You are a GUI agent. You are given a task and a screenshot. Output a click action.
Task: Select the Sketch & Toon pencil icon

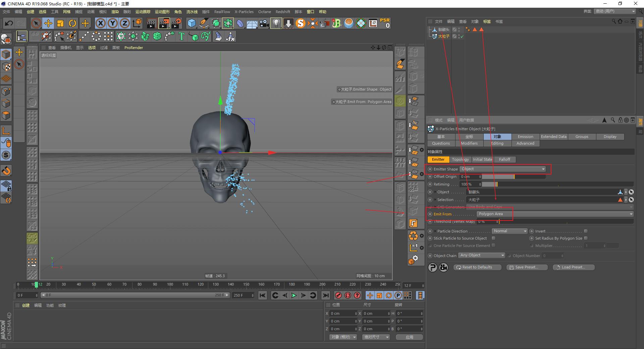pyautogui.click(x=204, y=23)
